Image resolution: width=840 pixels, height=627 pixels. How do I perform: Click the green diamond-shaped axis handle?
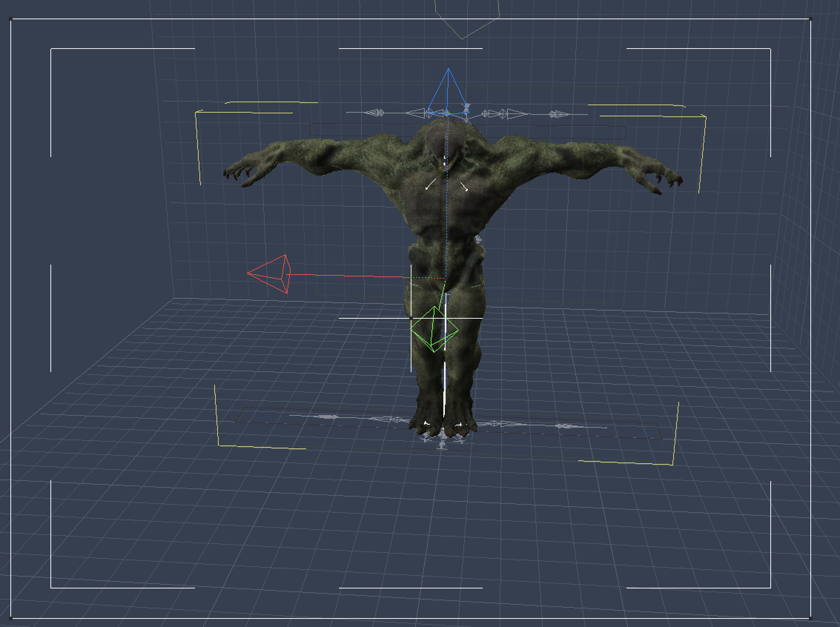[434, 329]
